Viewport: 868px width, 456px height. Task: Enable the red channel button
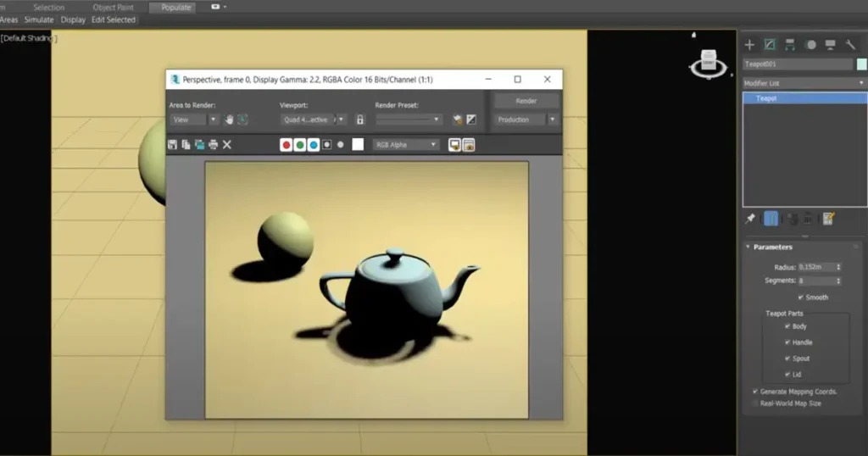click(x=287, y=145)
